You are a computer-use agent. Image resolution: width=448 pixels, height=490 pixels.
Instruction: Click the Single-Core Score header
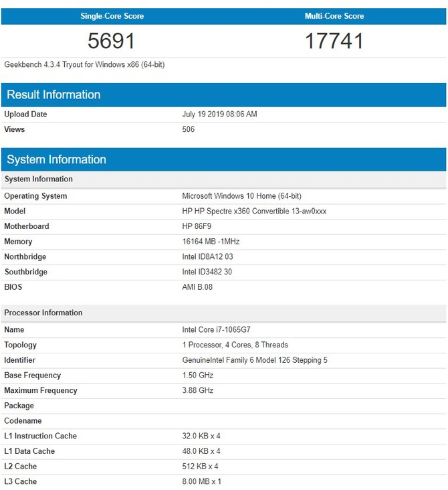[112, 16]
